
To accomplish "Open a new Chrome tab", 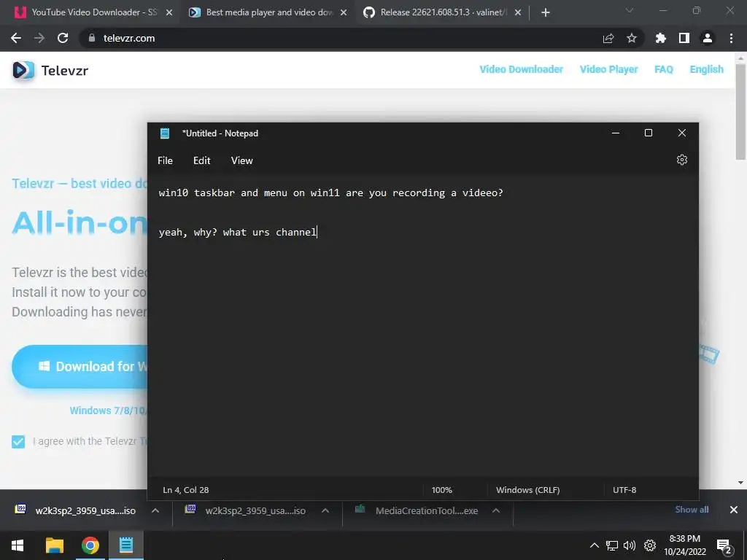I will [546, 13].
